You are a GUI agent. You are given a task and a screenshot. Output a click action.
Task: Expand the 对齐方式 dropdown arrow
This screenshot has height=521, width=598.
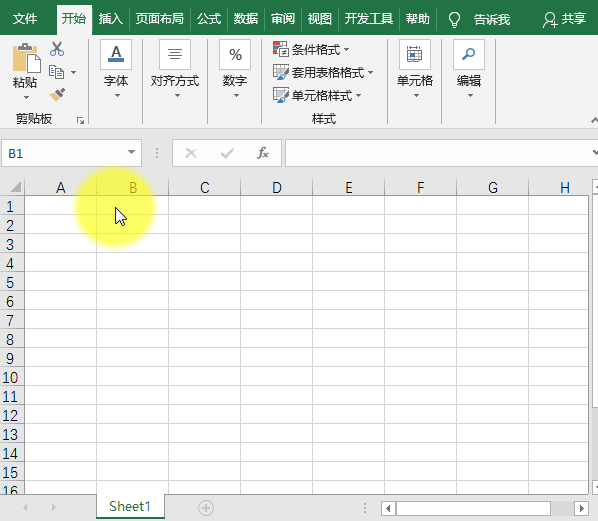177,96
